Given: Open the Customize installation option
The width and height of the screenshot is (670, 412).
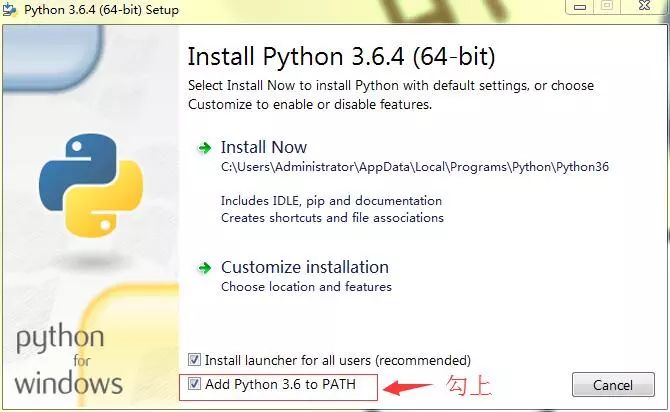Looking at the screenshot, I should point(304,267).
